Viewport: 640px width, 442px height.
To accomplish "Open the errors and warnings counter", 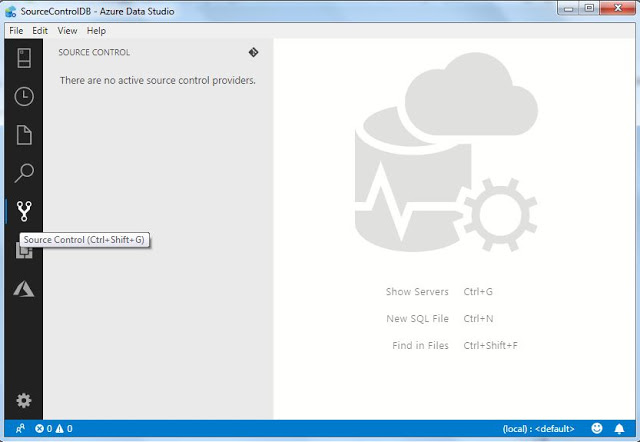I will tap(53, 429).
